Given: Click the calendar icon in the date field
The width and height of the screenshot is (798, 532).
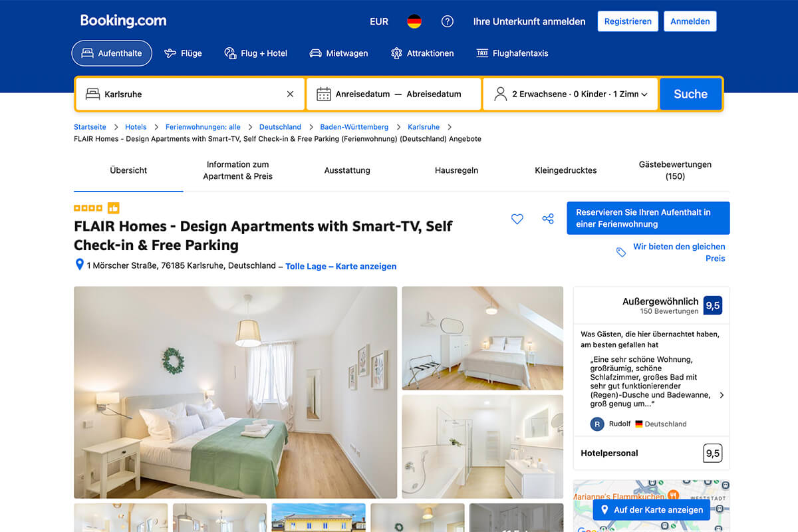Looking at the screenshot, I should click(324, 94).
